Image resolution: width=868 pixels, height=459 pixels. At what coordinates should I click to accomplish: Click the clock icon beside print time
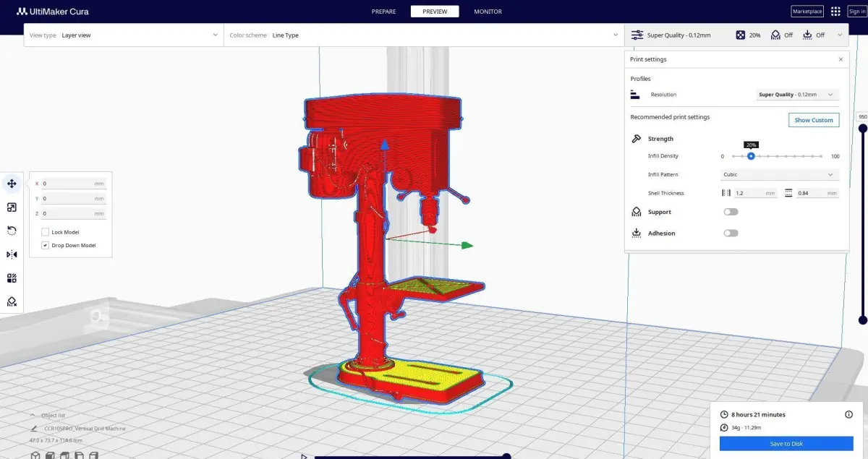point(724,414)
